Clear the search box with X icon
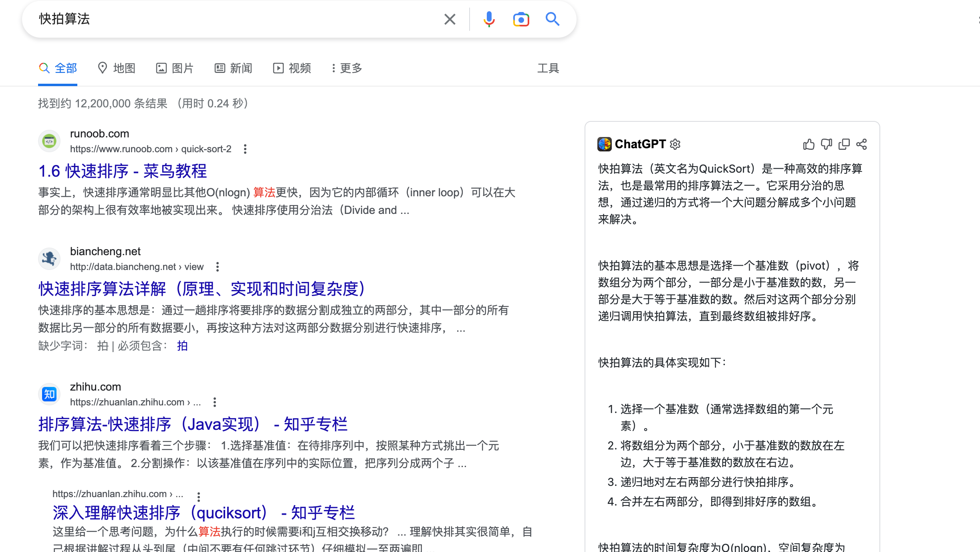This screenshot has width=980, height=552. tap(450, 19)
